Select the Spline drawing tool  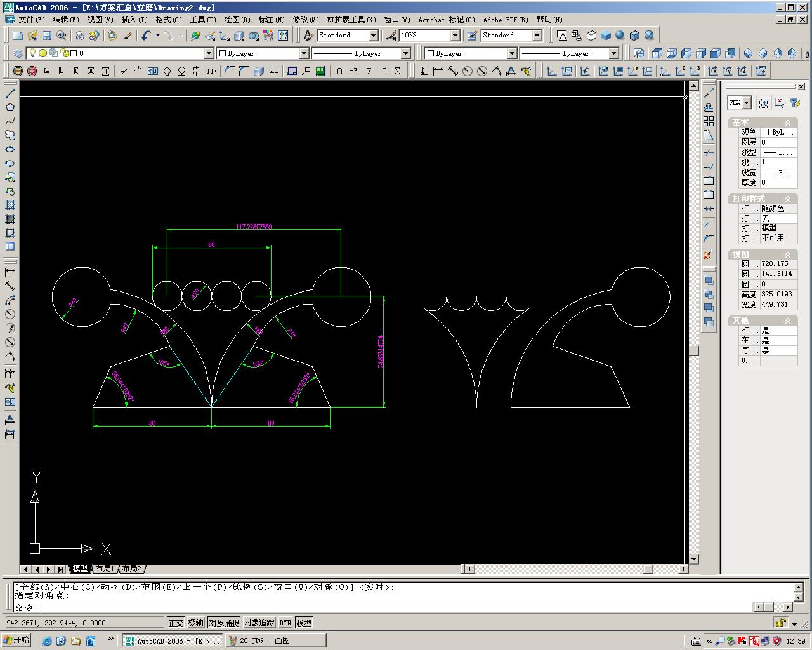(10, 121)
